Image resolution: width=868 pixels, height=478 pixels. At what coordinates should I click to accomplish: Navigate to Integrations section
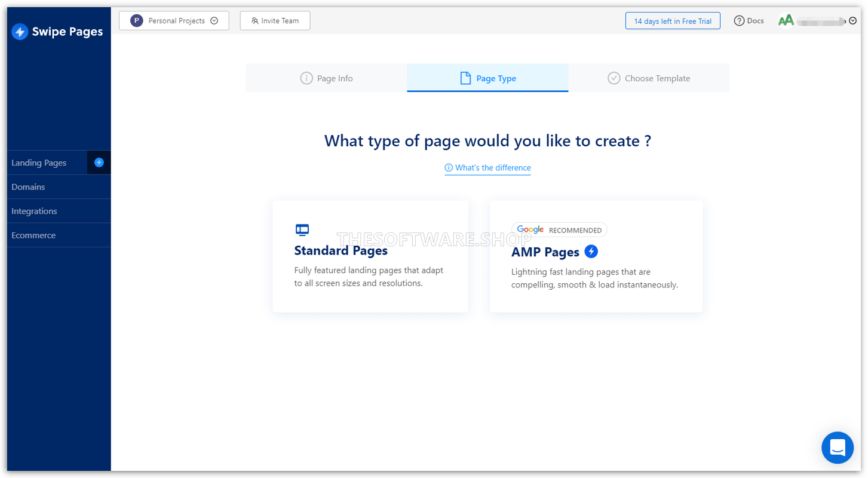(35, 211)
